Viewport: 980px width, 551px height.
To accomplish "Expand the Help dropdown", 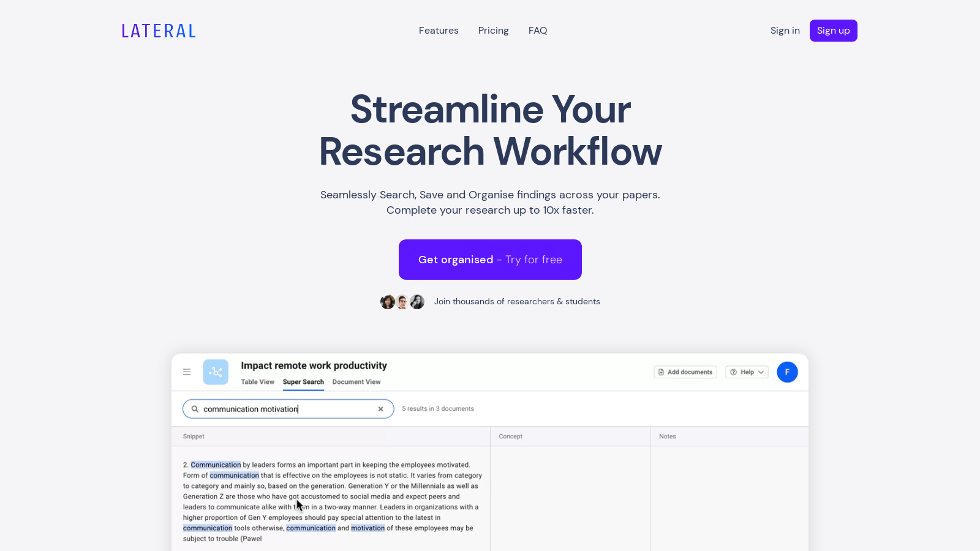I will coord(747,372).
